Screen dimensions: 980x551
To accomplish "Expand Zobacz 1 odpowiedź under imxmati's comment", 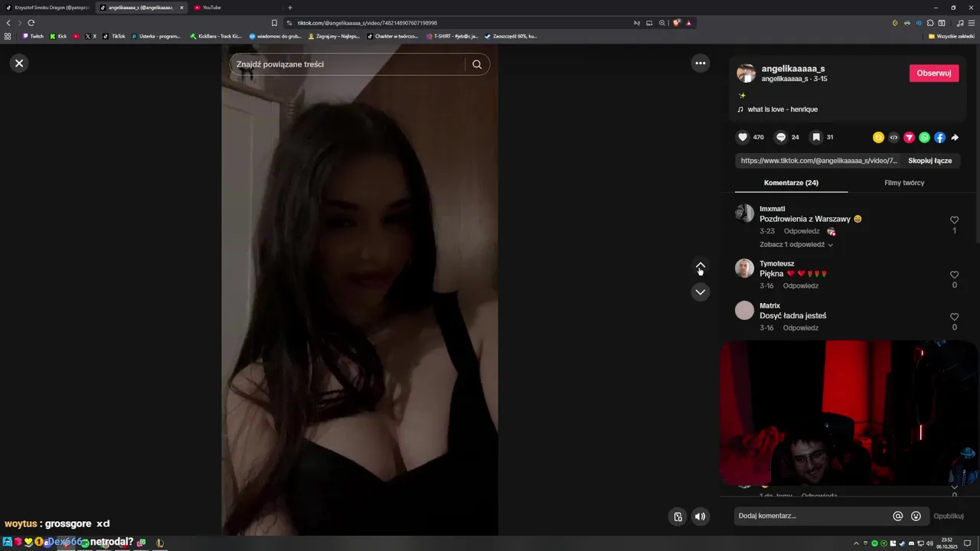I will pos(796,245).
